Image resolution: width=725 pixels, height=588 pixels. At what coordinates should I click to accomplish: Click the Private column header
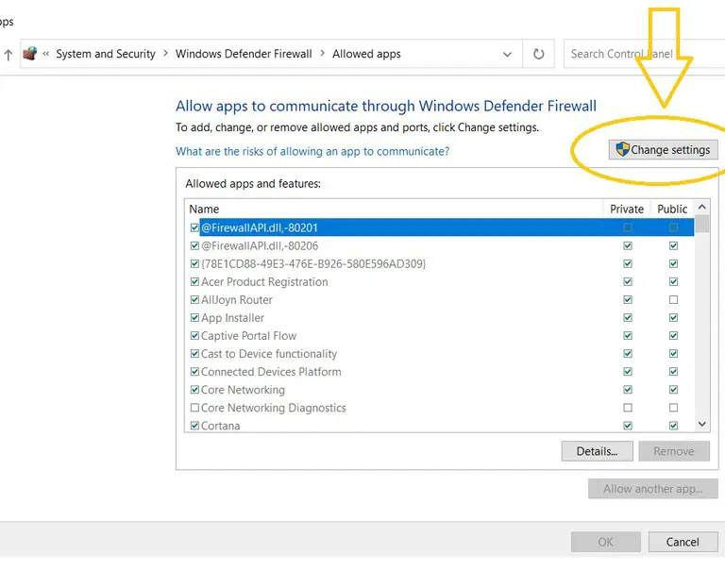pos(627,209)
